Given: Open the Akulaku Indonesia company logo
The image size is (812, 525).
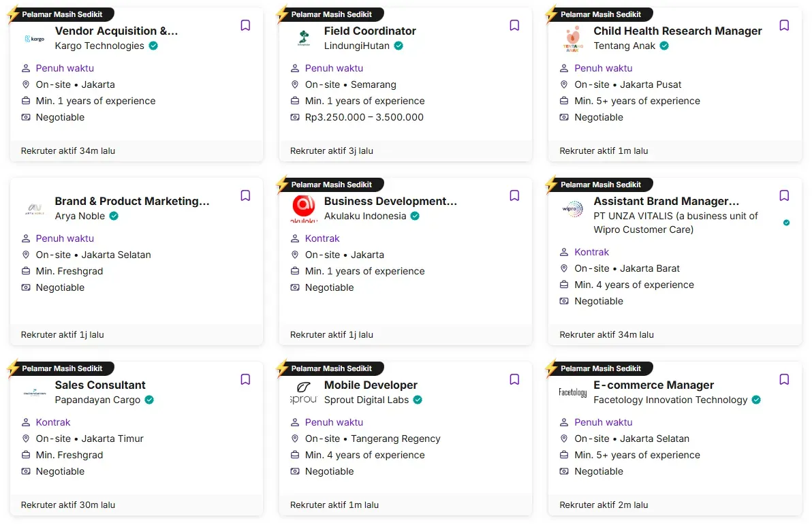Looking at the screenshot, I should pos(303,208).
